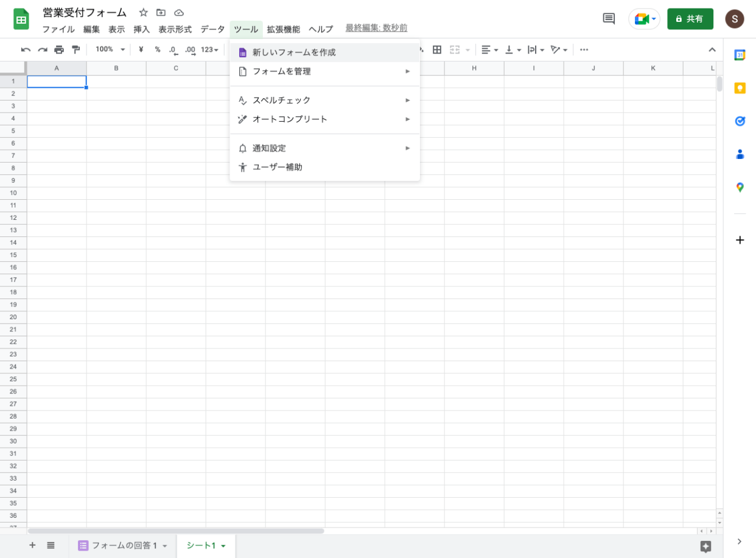Viewport: 756px width, 558px height.
Task: Click the document title 営業受付フォーム
Action: [85, 12]
